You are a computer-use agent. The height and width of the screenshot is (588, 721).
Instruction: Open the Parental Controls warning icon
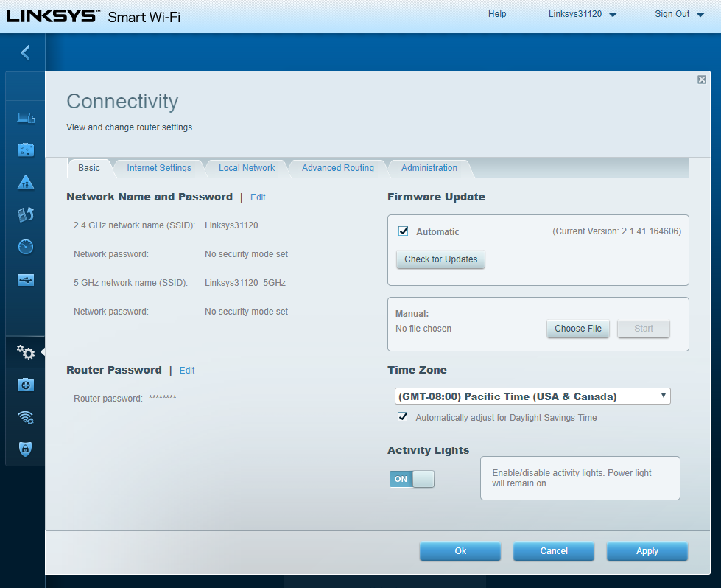click(26, 182)
